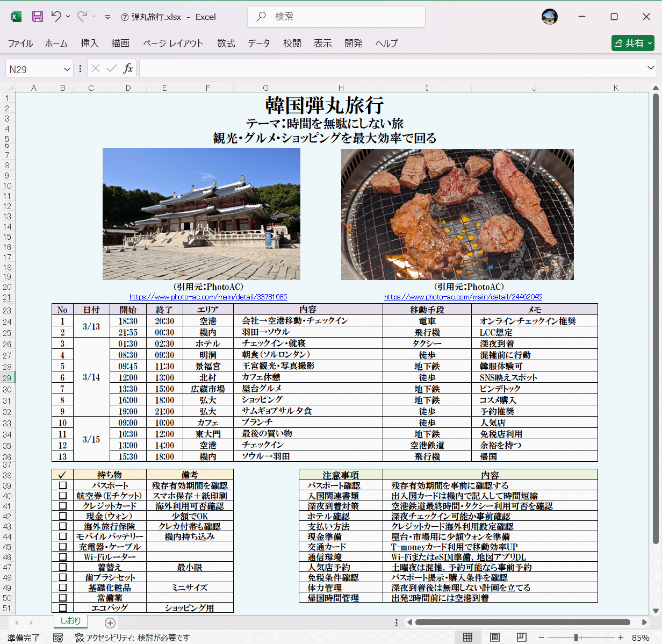Open the PhotoAC link under the temple photo
The width and height of the screenshot is (662, 644).
pos(207,296)
